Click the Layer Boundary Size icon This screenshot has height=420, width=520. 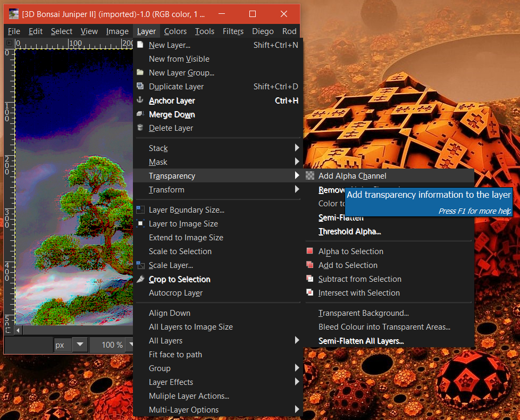pos(140,209)
